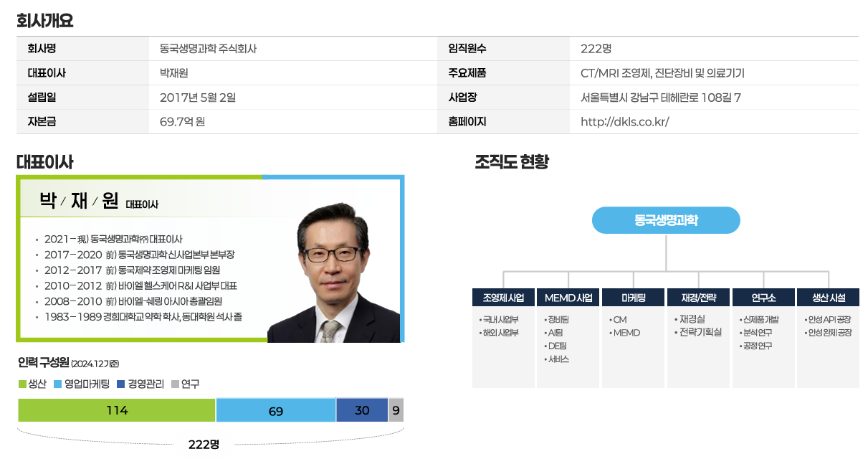The image size is (868, 464).
Task: Click the MEMD 사업 department box
Action: point(568,297)
